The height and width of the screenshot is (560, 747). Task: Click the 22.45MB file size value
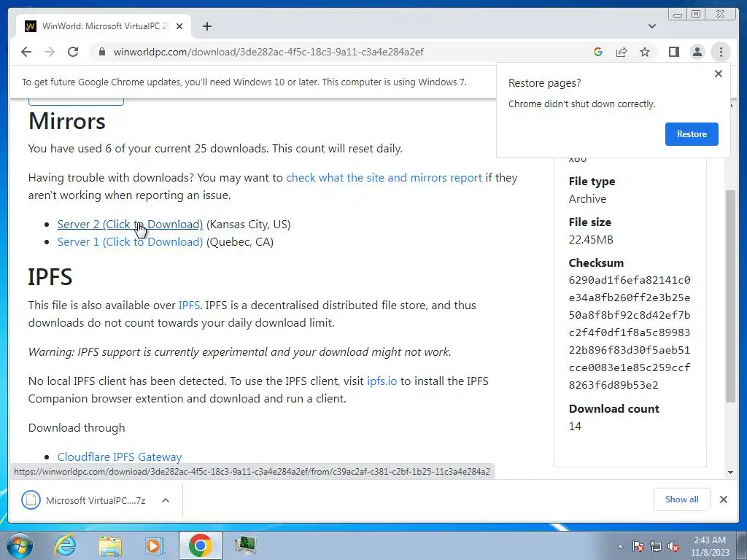[x=591, y=239]
